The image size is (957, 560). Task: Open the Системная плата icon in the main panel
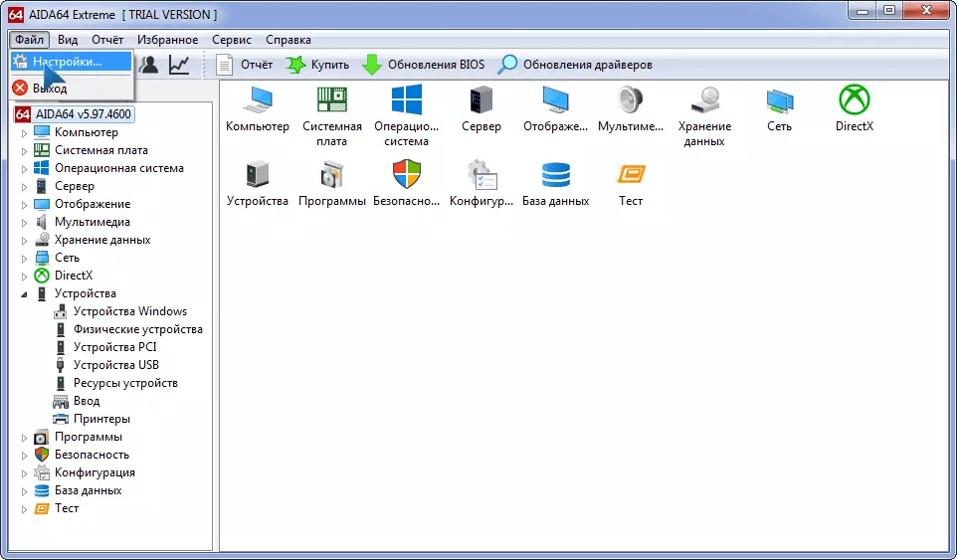[x=332, y=116]
